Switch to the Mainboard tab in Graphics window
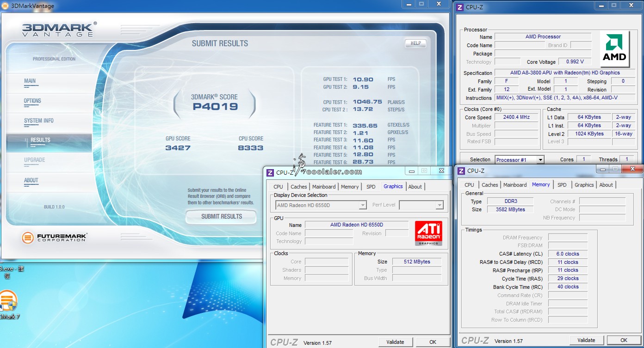This screenshot has width=644, height=348. 324,187
